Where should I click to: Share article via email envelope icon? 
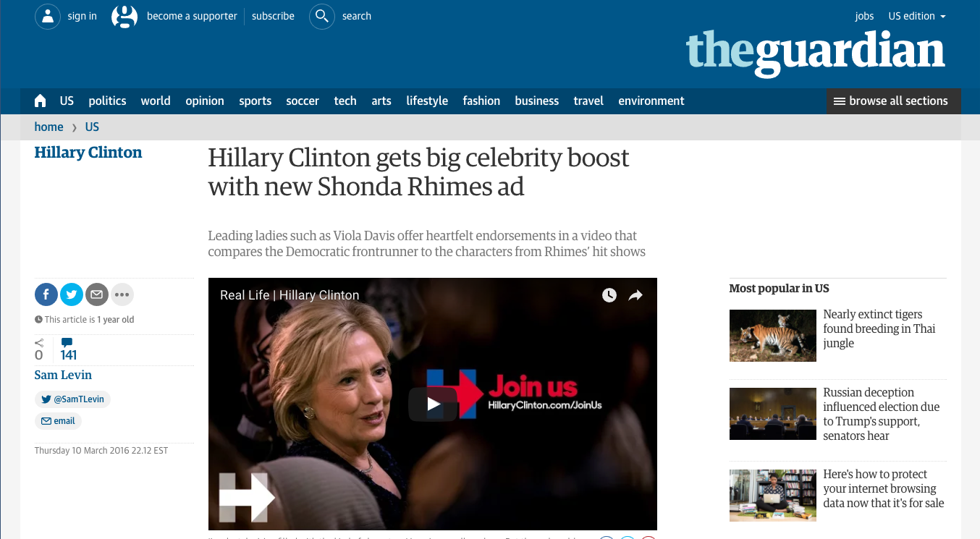click(97, 294)
